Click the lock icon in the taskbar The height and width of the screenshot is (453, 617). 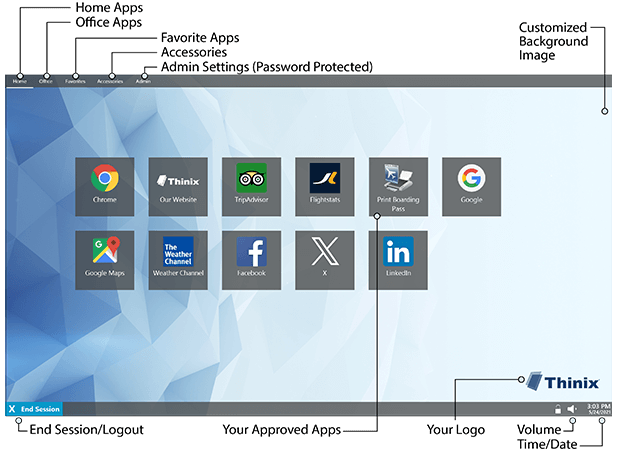click(x=558, y=409)
